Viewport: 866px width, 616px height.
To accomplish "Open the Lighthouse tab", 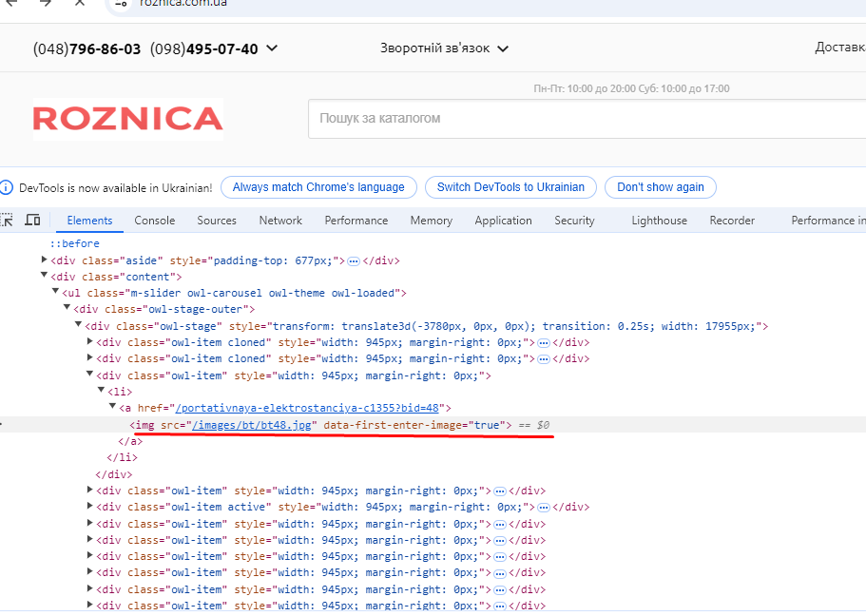I will [659, 221].
